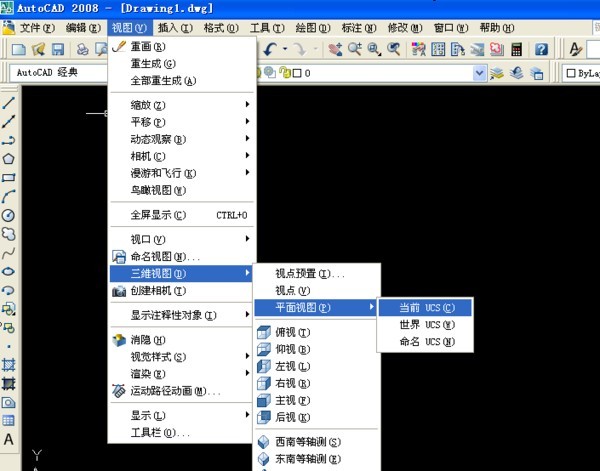Click the Save drawing icon
Viewport: 600px width, 471px height.
point(58,49)
